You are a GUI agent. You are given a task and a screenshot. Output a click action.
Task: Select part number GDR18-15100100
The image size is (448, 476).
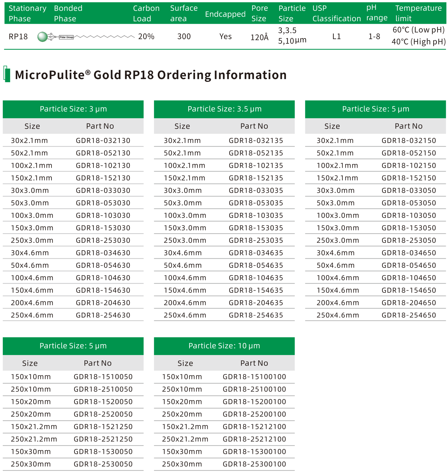(x=254, y=377)
